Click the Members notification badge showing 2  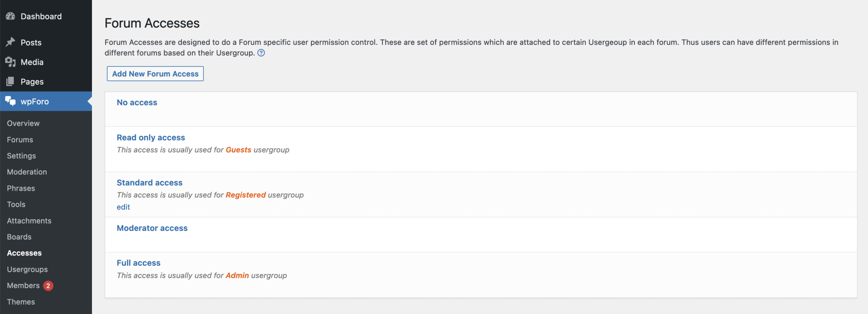[x=48, y=286]
